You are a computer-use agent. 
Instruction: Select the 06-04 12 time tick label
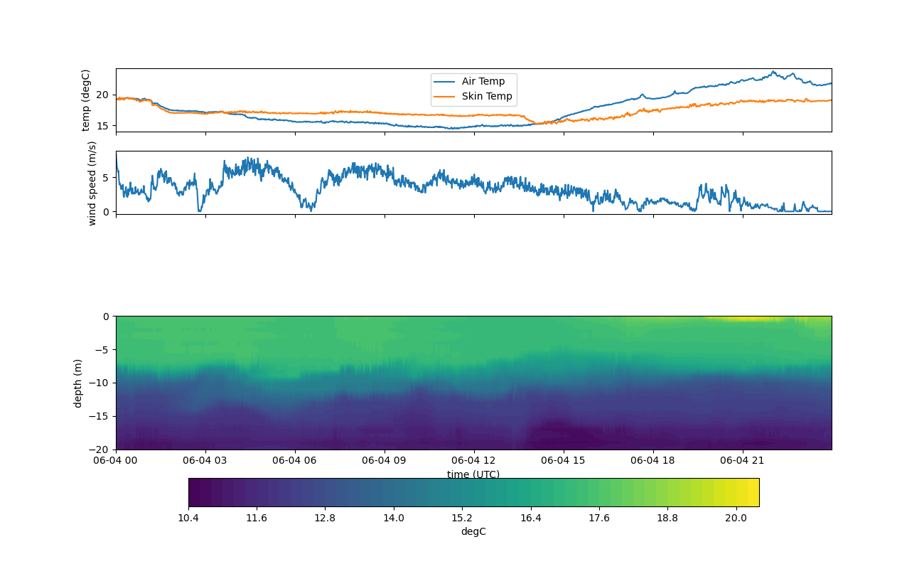point(473,461)
